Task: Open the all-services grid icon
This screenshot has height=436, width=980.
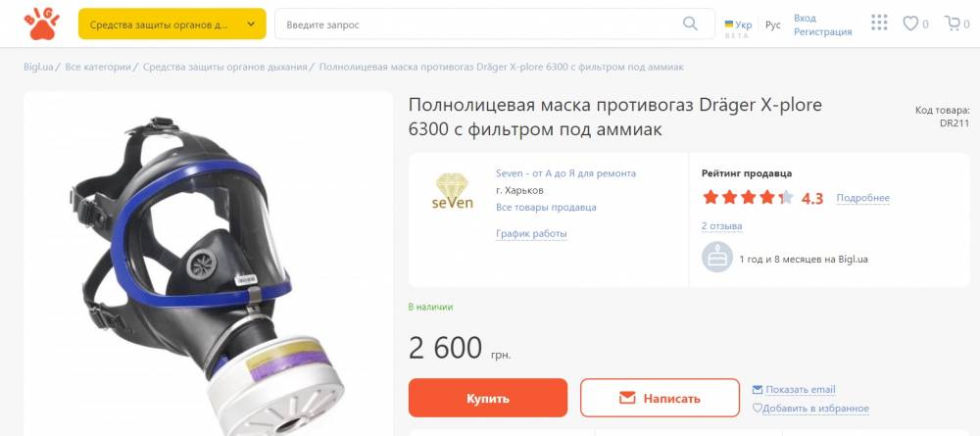Action: coord(879,24)
